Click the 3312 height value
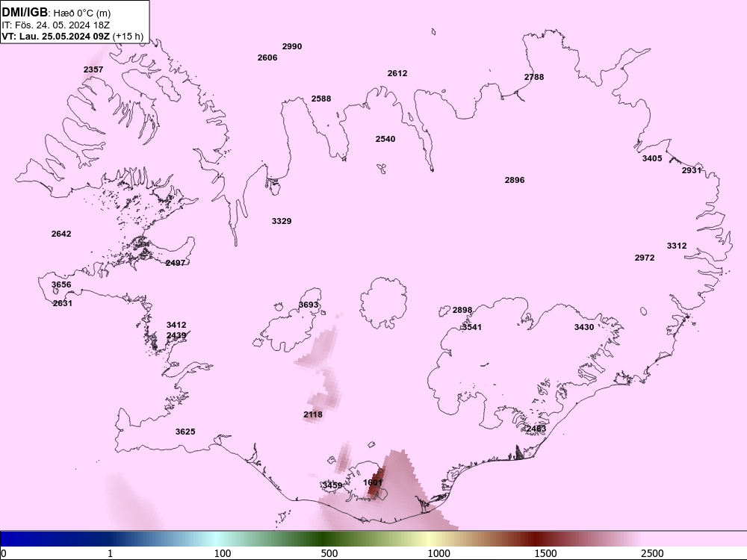 coord(677,246)
